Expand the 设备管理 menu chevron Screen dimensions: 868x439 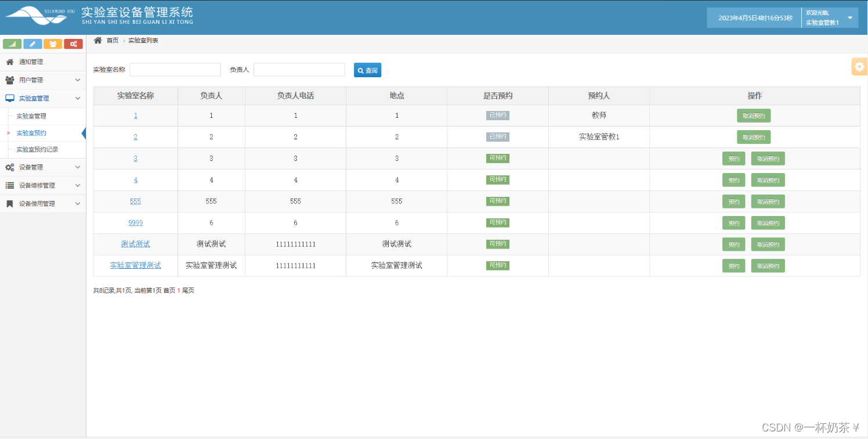pyautogui.click(x=78, y=167)
